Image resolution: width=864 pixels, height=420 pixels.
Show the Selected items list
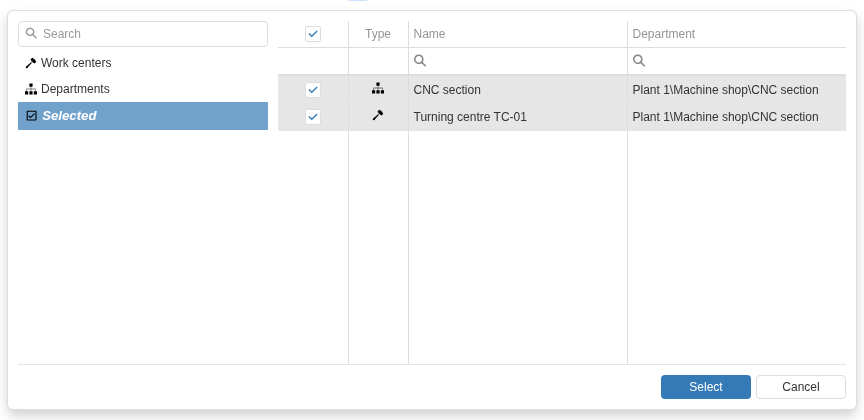143,116
